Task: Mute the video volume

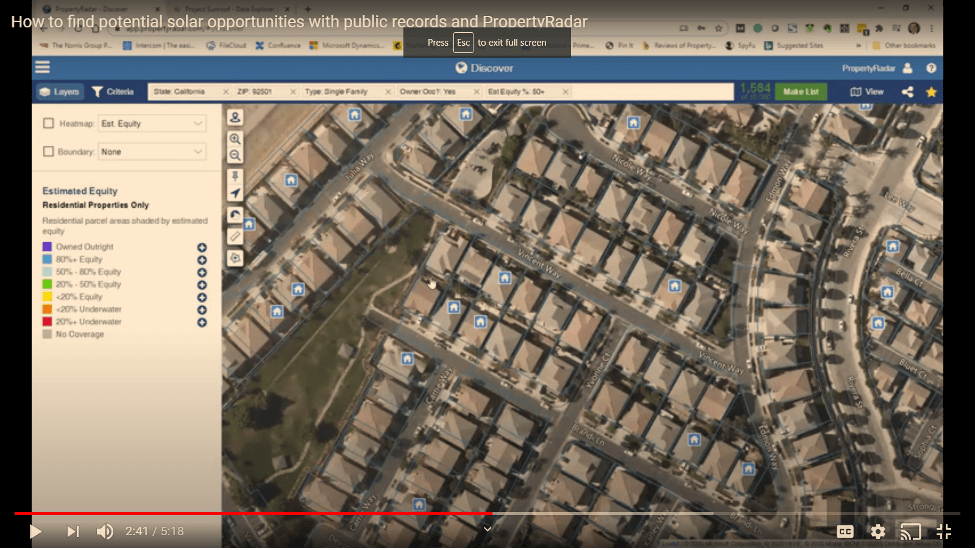Action: 105,531
